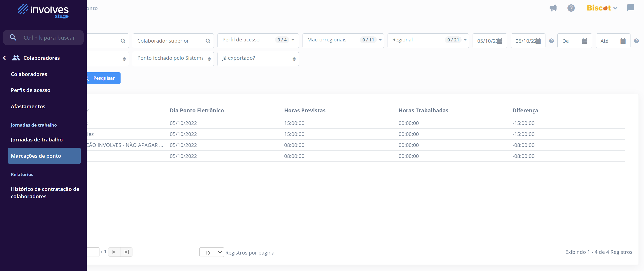Open the Regional multiselect dropdown
The image size is (644, 271).
pos(465,40)
